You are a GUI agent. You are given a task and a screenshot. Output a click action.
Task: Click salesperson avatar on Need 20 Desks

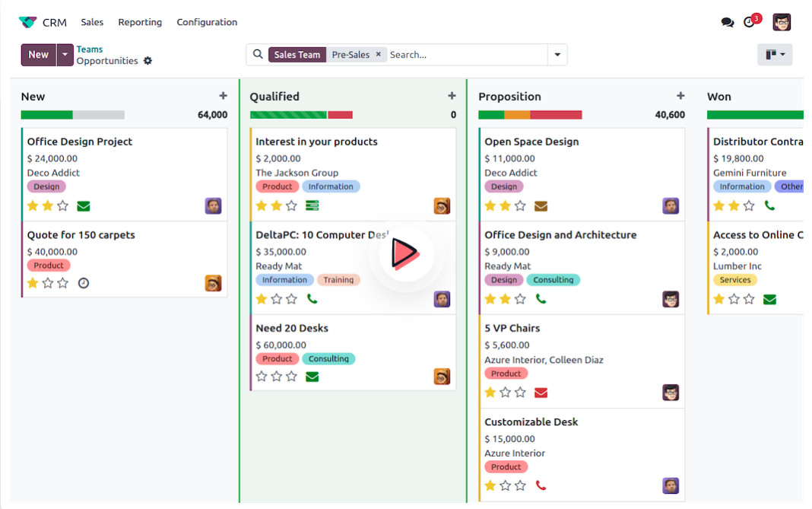(442, 377)
